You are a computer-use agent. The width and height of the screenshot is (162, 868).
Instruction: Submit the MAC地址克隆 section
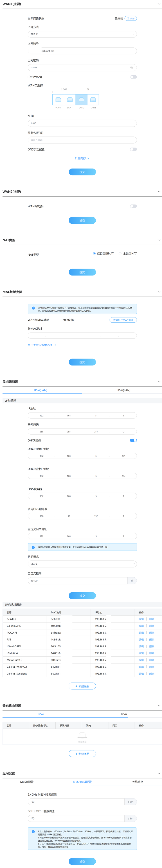pyautogui.click(x=82, y=362)
